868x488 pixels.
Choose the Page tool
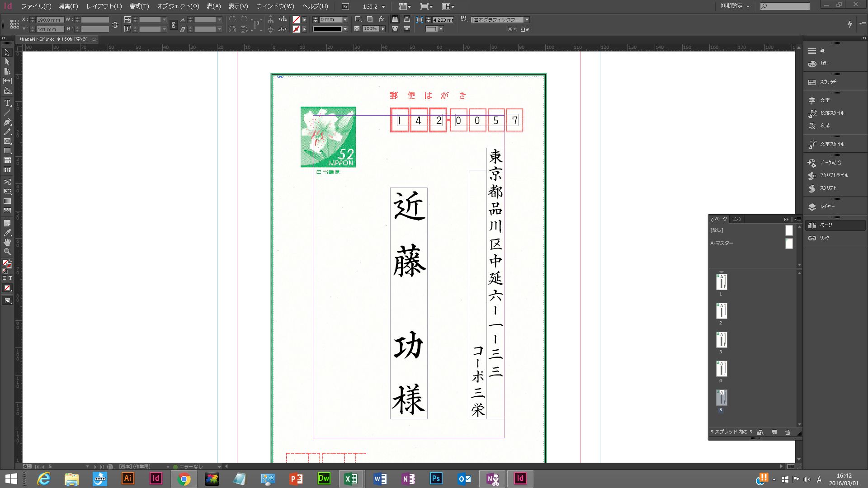pos(7,71)
